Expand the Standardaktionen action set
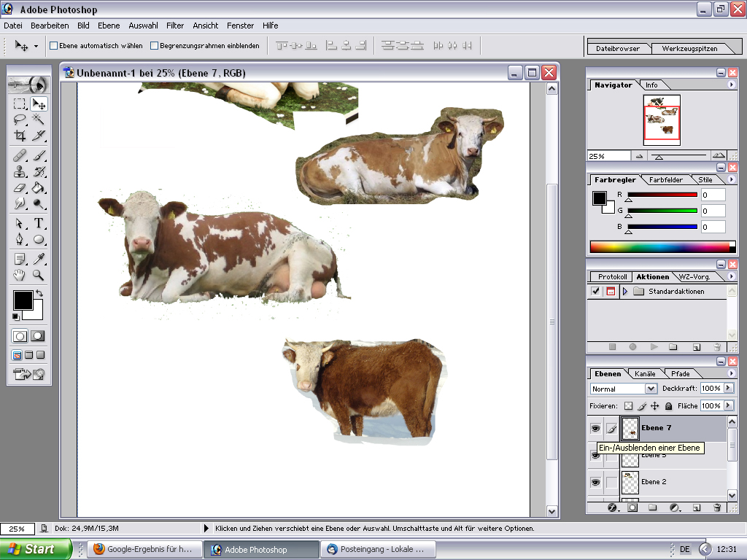This screenshot has height=560, width=747. (625, 292)
